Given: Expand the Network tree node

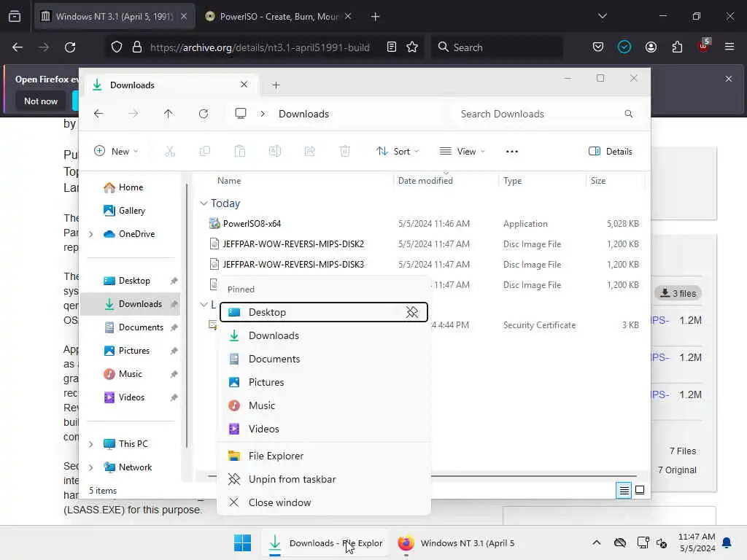Looking at the screenshot, I should point(90,467).
